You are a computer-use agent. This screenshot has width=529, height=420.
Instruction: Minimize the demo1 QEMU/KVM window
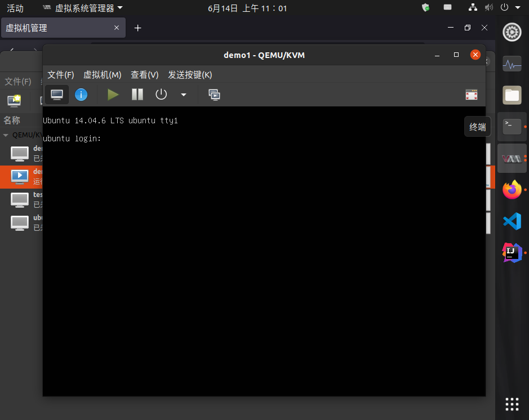(437, 55)
